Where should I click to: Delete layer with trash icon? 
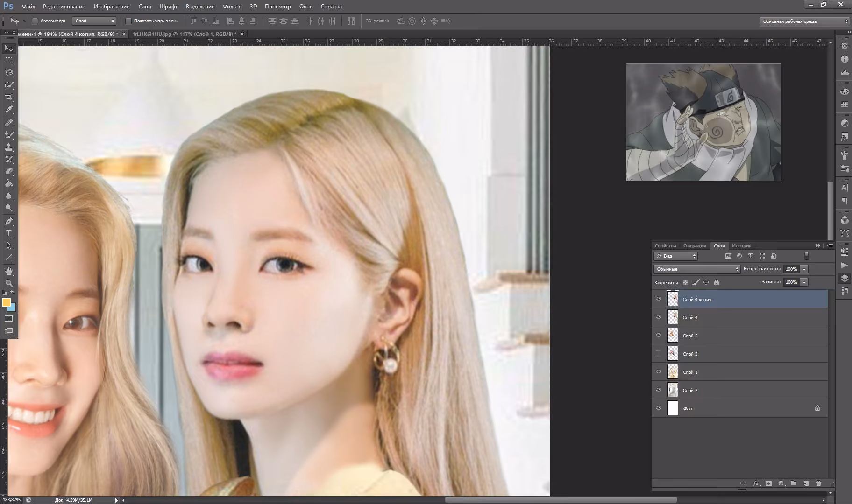tap(818, 483)
